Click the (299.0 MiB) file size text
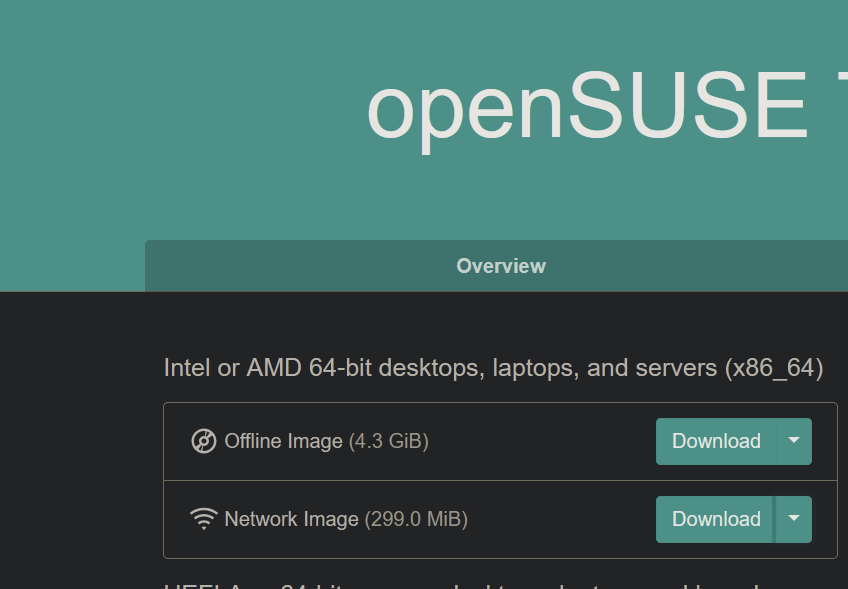The height and width of the screenshot is (589, 848). [416, 519]
